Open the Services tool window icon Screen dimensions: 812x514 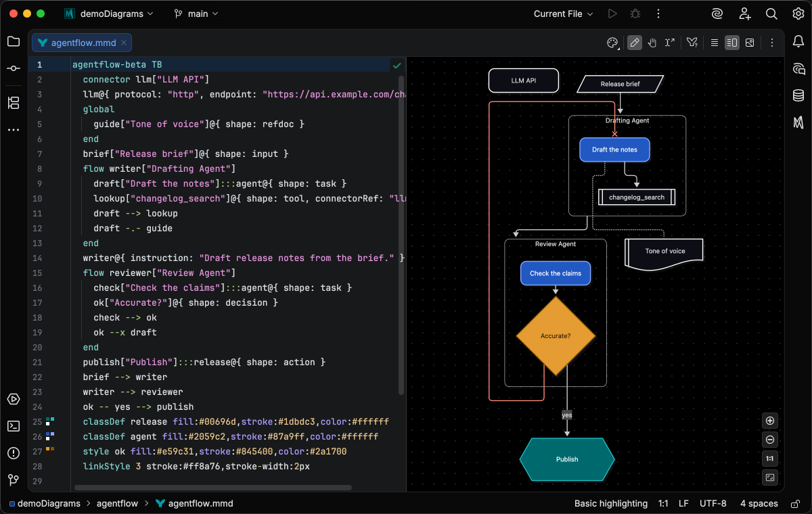[x=14, y=399]
